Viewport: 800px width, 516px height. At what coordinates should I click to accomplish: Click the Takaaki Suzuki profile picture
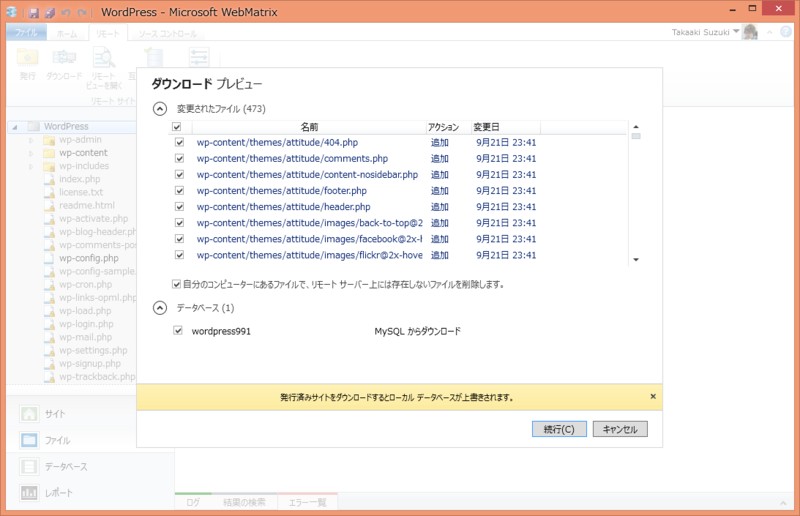(750, 32)
